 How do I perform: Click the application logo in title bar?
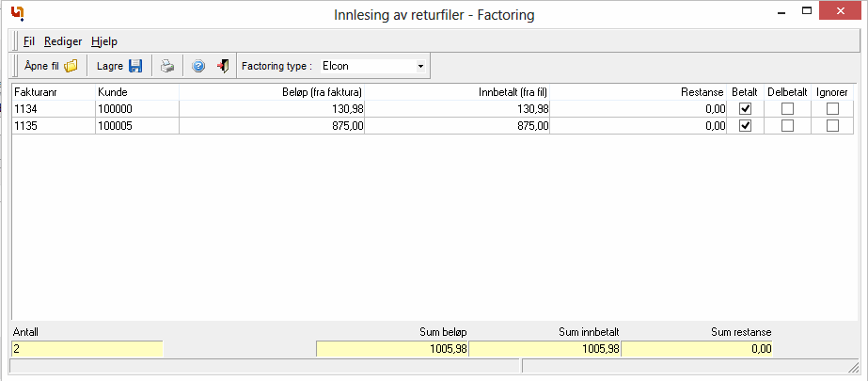(16, 14)
